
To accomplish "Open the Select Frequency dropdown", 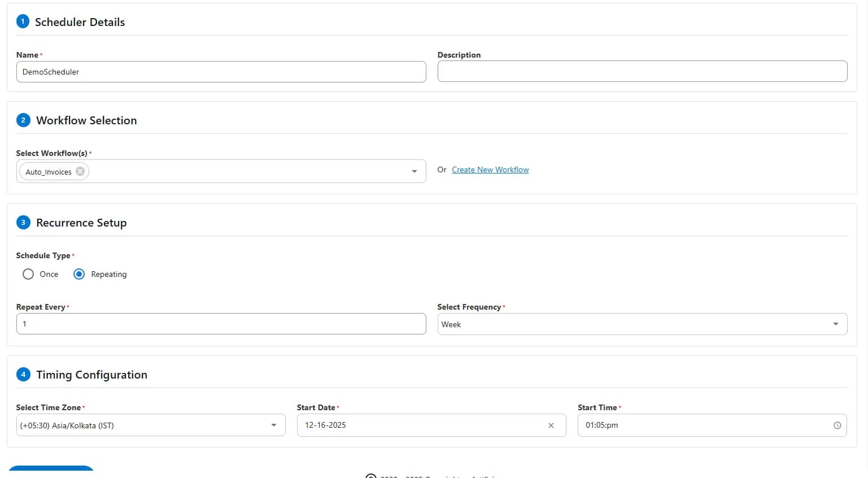I will pyautogui.click(x=836, y=324).
